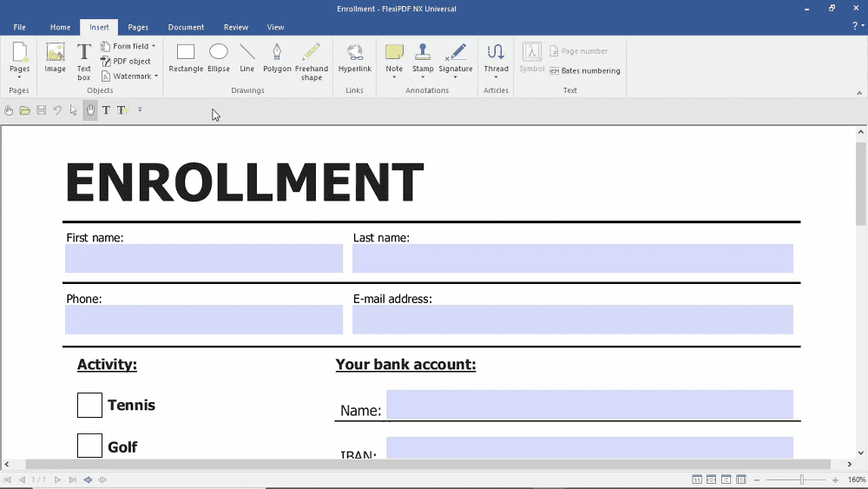
Task: Switch to the Review tab
Action: (x=236, y=27)
